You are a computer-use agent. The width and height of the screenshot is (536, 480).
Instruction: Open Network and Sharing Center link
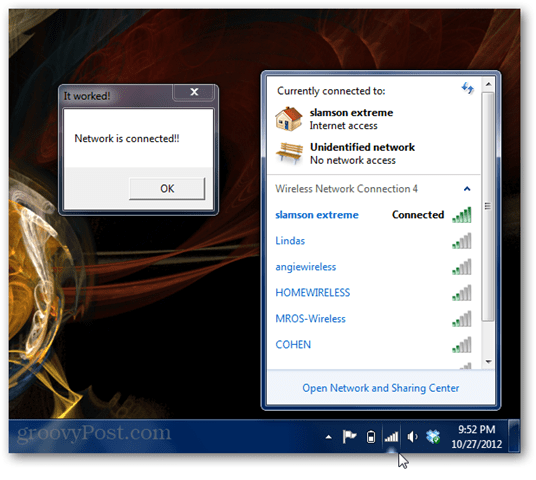click(380, 388)
